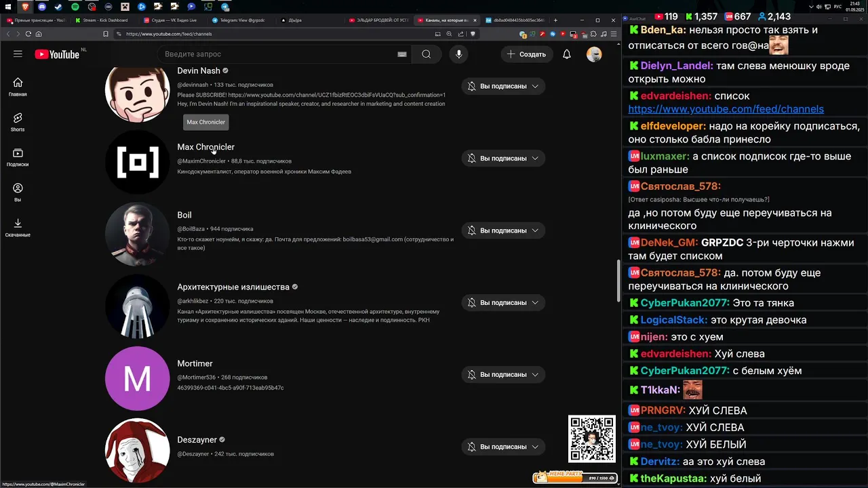Open Архитектурные излишества channel name
This screenshot has height=488, width=868.
(233, 287)
